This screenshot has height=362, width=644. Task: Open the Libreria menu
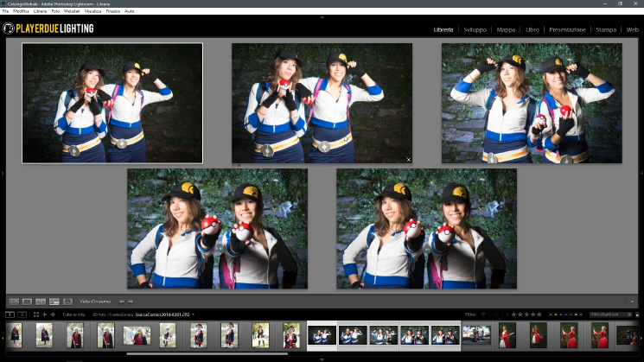pos(41,11)
